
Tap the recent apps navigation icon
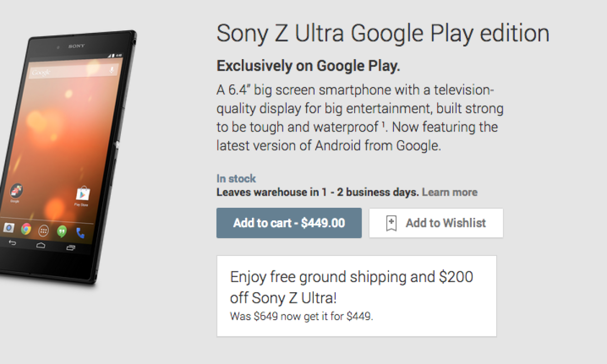tap(71, 248)
